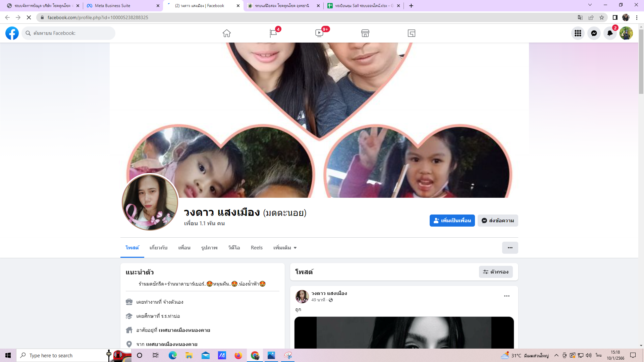Open Pages flag icon with notifications
Viewport: 644px width, 362px height.
point(273,33)
